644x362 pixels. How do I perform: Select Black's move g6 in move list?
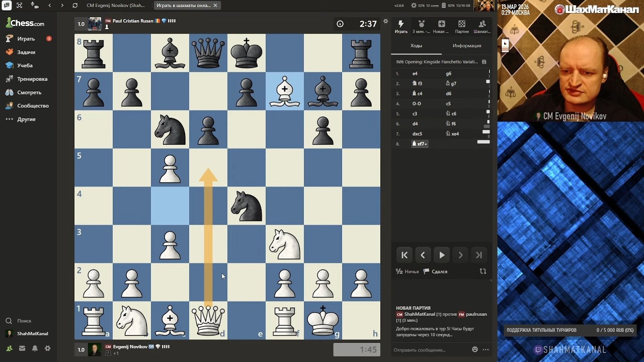[449, 73]
